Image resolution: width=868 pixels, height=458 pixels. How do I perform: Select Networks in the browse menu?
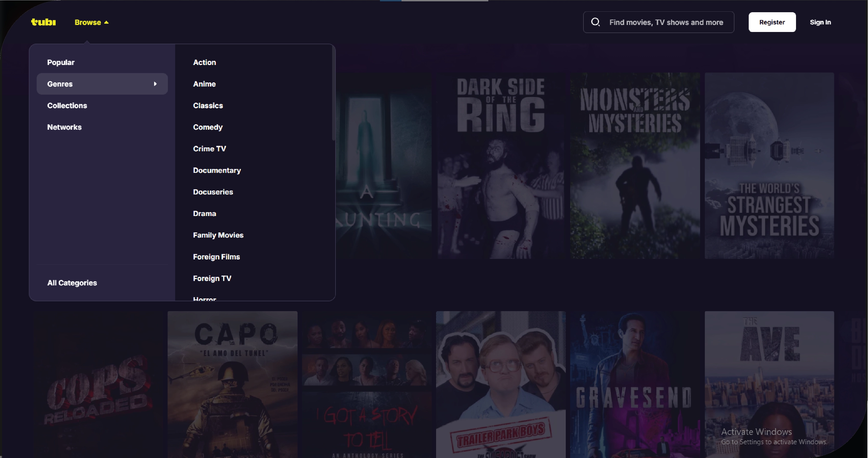click(64, 127)
